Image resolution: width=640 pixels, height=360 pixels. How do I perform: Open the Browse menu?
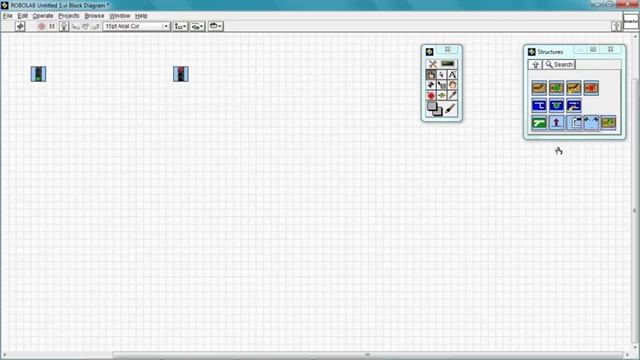(94, 16)
